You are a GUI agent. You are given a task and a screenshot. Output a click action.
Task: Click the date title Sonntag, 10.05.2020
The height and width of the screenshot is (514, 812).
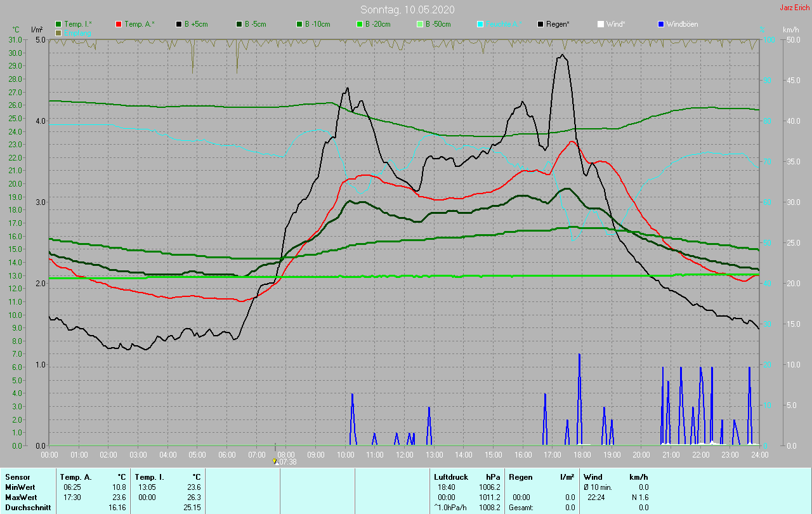click(407, 10)
